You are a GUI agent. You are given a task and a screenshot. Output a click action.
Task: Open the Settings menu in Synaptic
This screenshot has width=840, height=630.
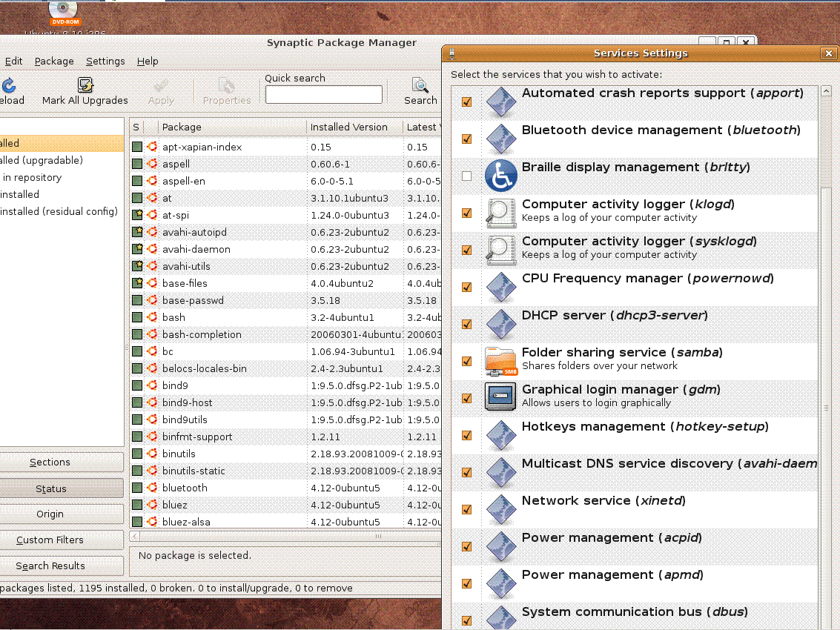point(105,61)
